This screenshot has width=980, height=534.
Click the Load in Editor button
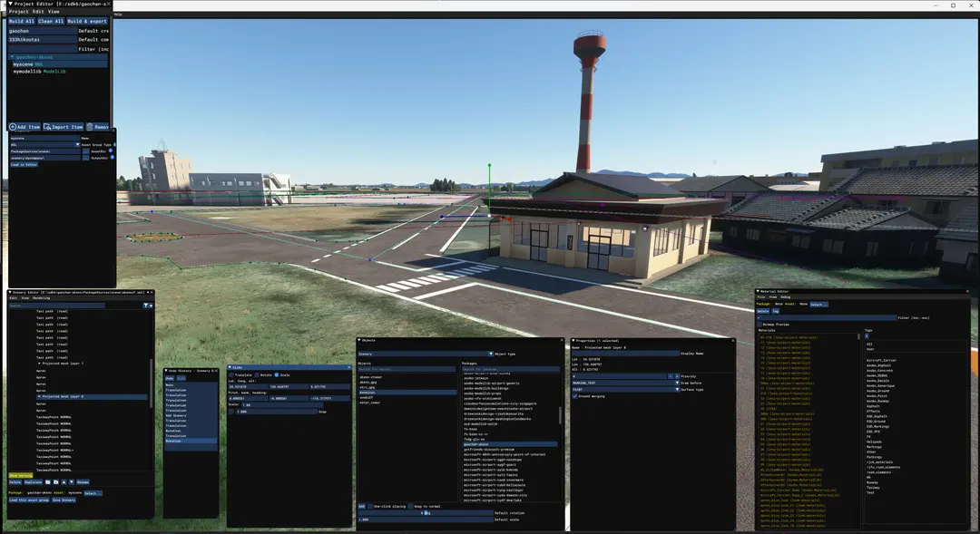point(24,164)
